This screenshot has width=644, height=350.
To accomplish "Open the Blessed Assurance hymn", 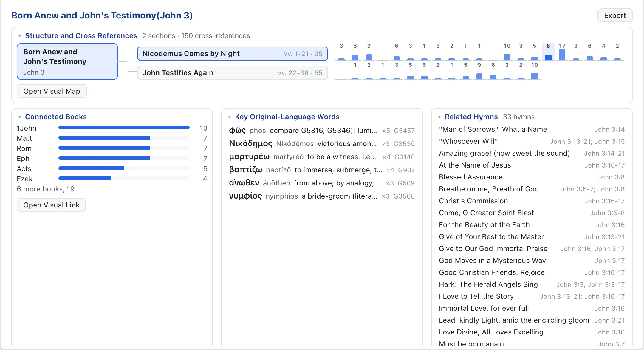I will 532,177.
